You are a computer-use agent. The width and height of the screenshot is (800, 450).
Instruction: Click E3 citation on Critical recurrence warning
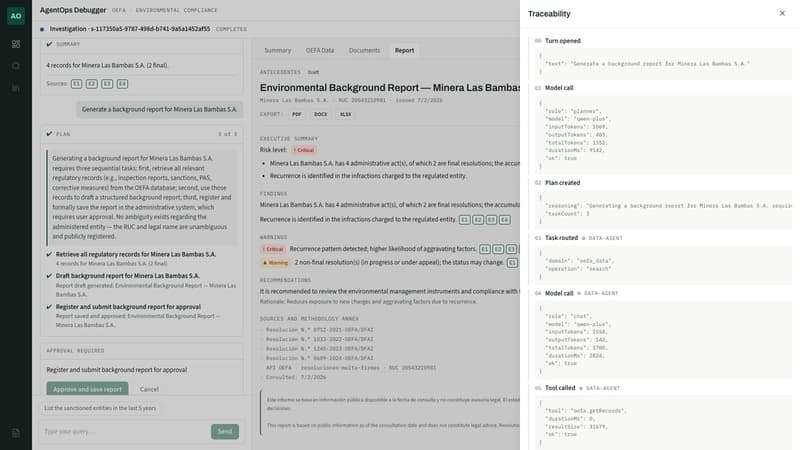click(x=511, y=249)
